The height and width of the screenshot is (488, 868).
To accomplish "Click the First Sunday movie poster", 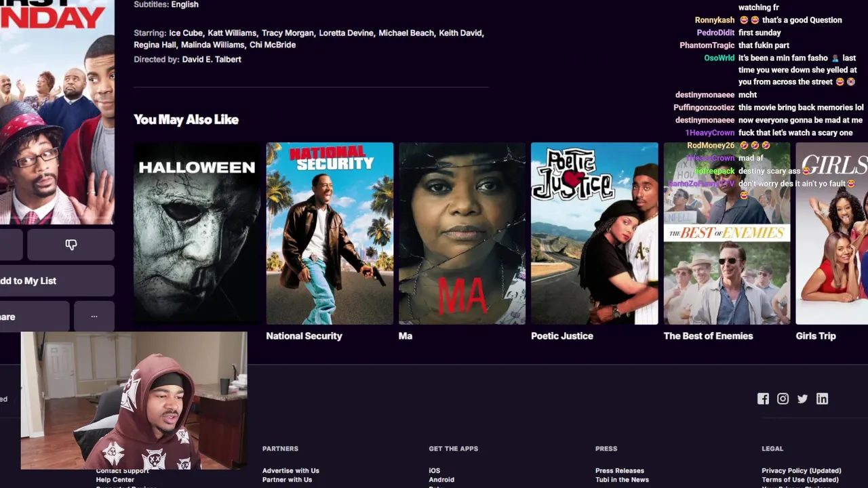I will pos(57,112).
